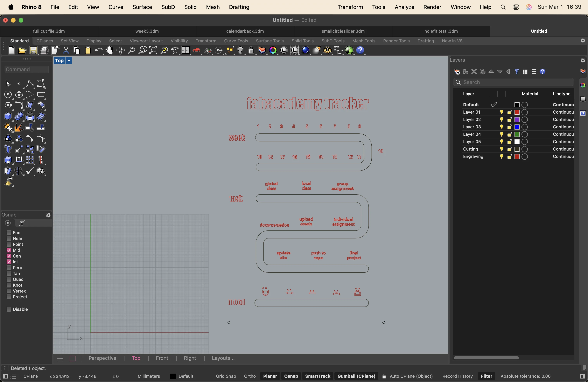Select the Box solid tool
588x382 pixels.
click(x=8, y=116)
